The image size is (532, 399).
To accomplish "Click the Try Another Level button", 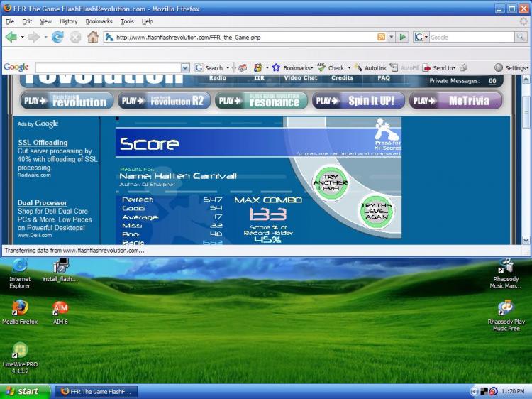I will [331, 180].
